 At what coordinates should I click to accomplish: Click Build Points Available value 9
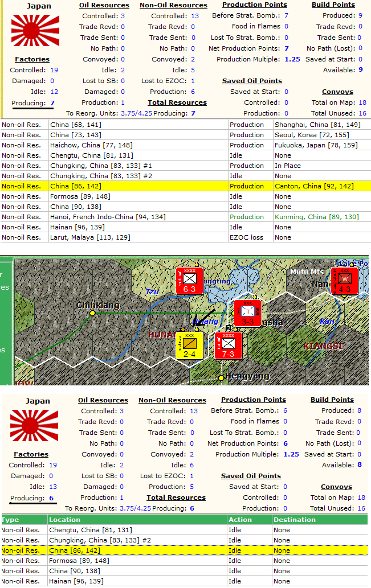pyautogui.click(x=361, y=70)
